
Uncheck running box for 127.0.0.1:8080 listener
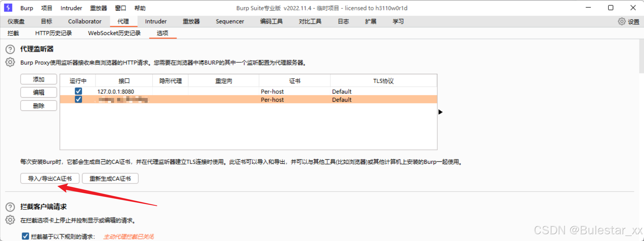[78, 91]
